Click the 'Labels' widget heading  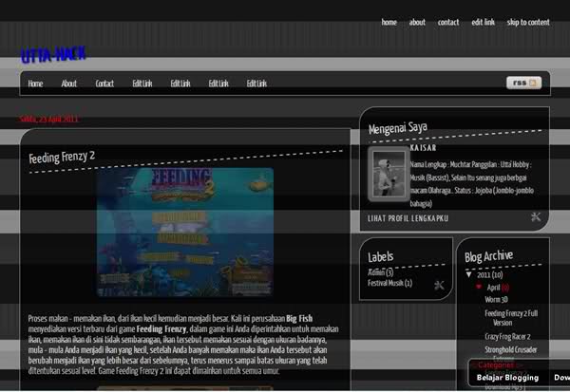pos(381,257)
